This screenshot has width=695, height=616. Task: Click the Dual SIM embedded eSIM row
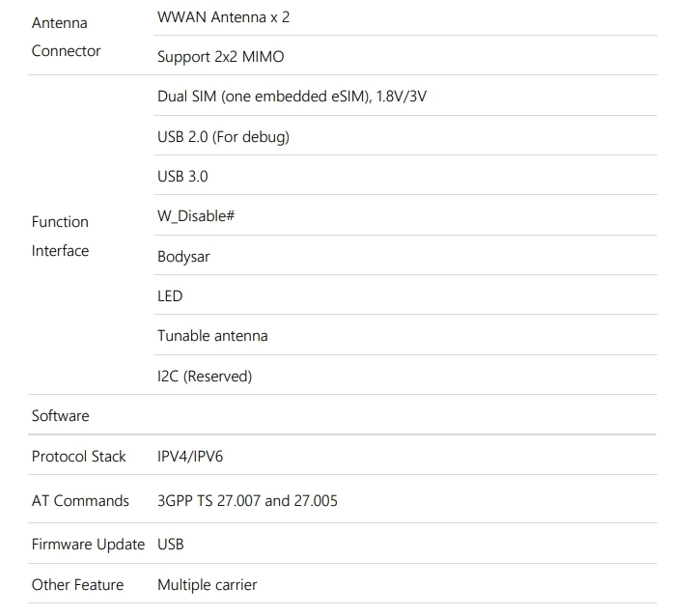(292, 97)
